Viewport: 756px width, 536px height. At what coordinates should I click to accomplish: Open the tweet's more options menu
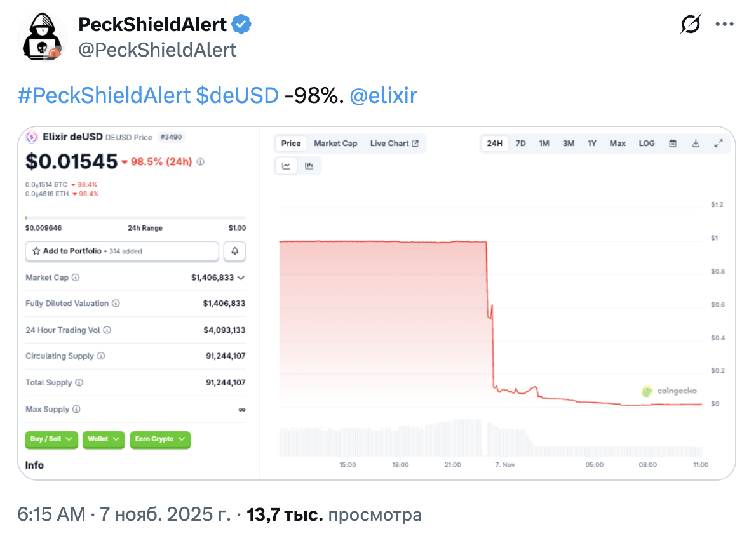724,23
